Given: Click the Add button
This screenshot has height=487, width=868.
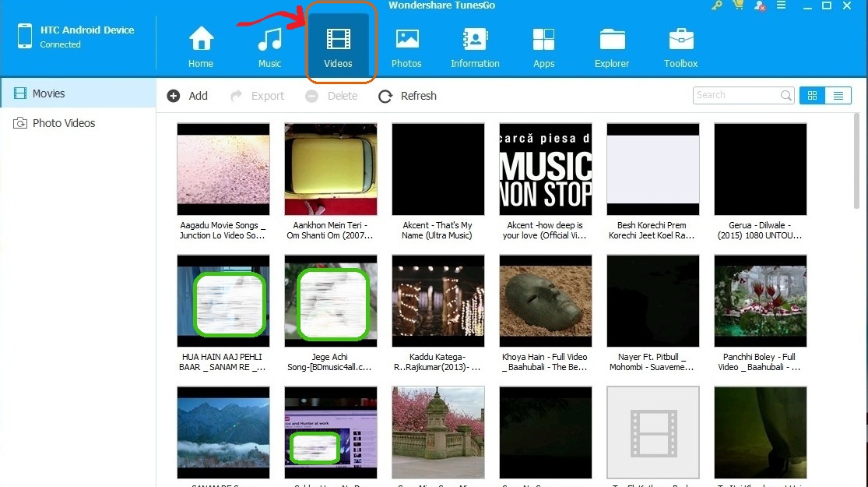Looking at the screenshot, I should coord(188,96).
